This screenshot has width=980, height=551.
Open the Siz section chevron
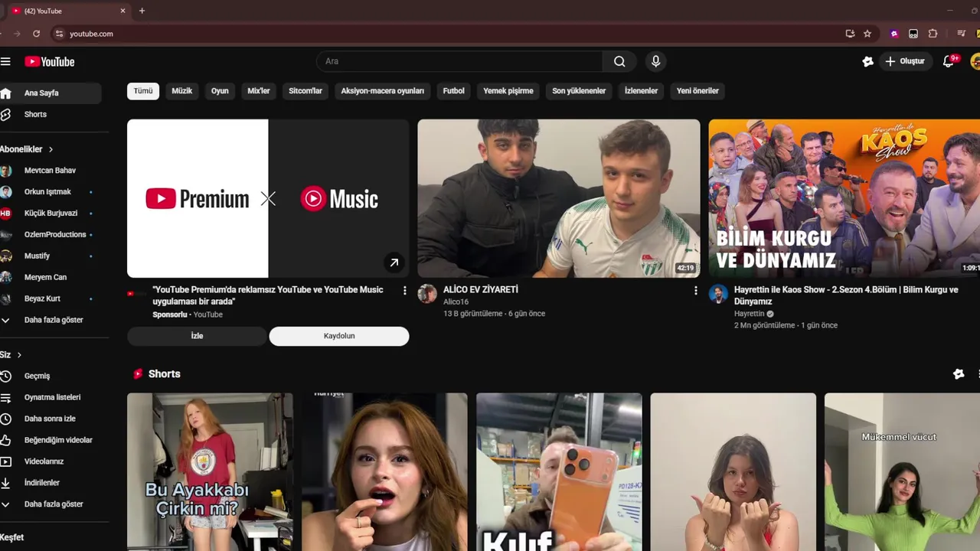tap(19, 355)
